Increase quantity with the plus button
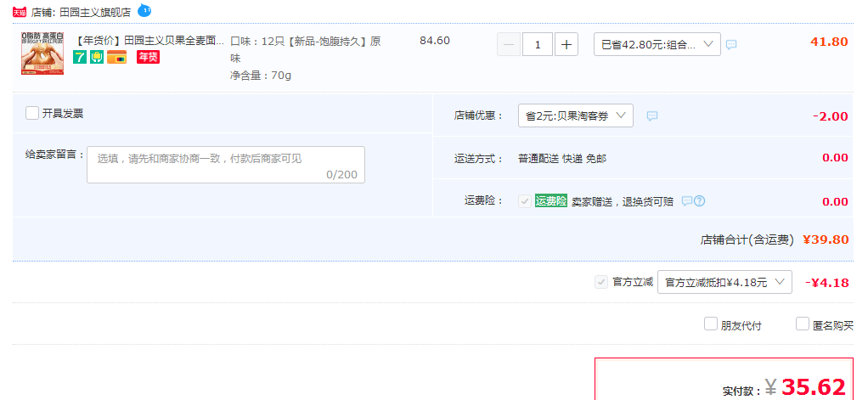Screen dimensions: 868x400 click(566, 44)
